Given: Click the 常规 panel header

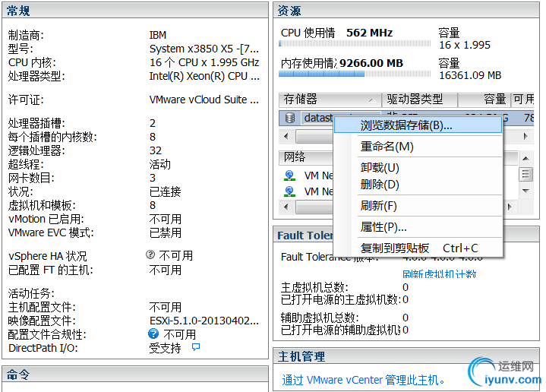Looking at the screenshot, I should click(x=135, y=11).
